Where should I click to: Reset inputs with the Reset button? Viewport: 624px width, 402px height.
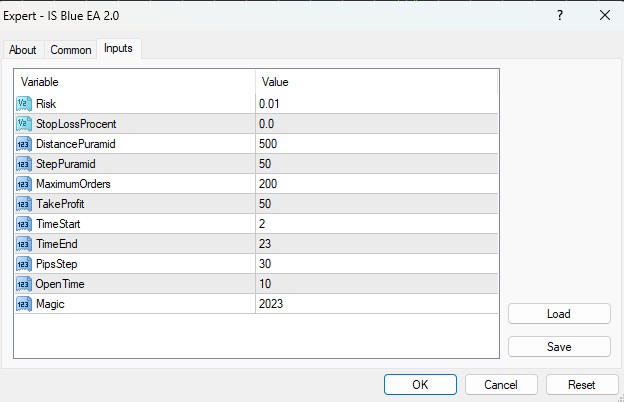(582, 384)
